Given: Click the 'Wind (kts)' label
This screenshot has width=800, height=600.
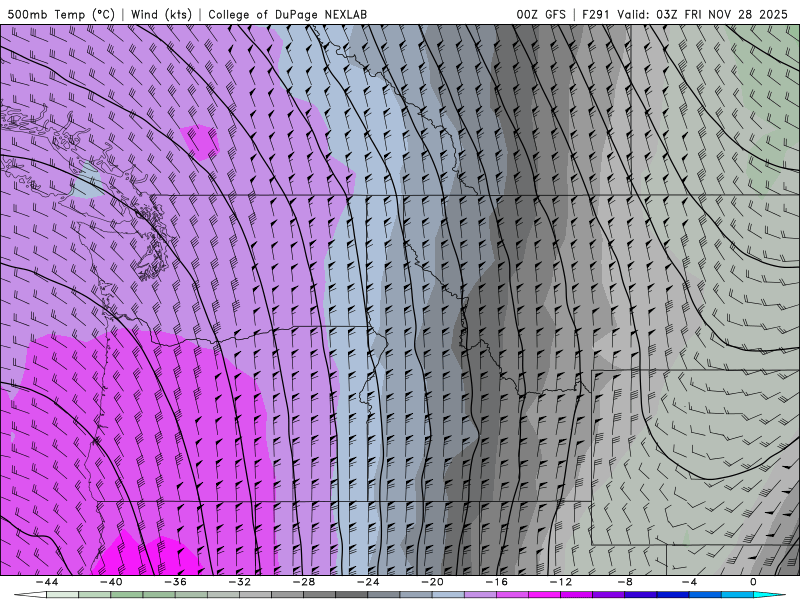Looking at the screenshot, I should [161, 14].
